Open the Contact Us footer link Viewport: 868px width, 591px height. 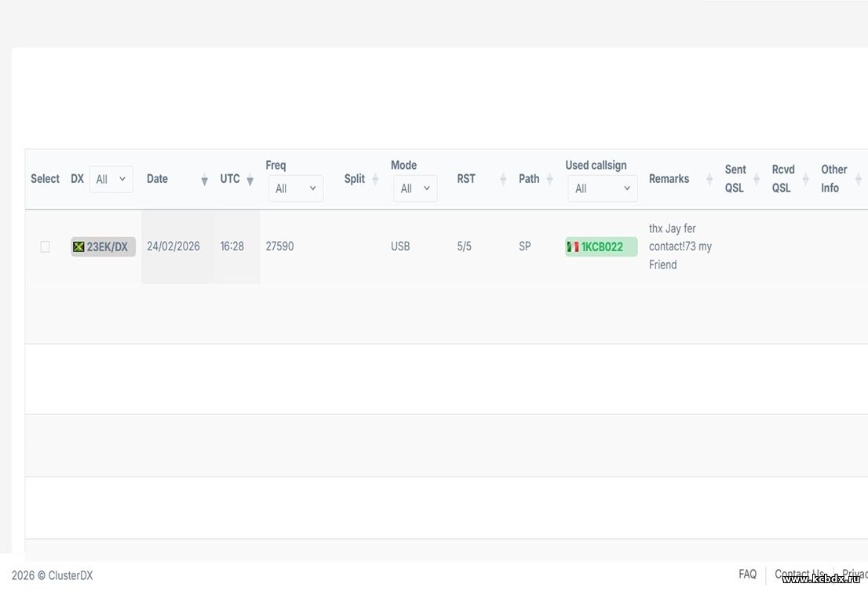tap(799, 575)
